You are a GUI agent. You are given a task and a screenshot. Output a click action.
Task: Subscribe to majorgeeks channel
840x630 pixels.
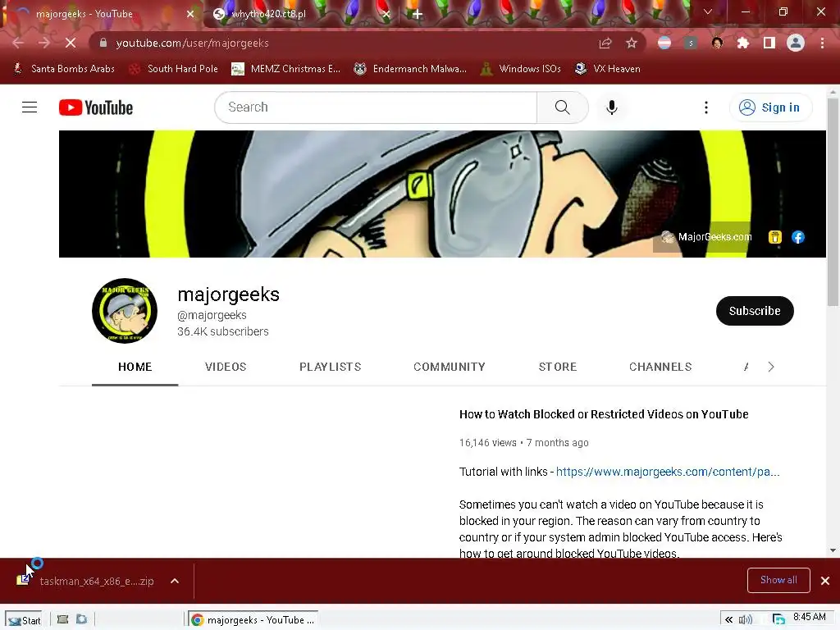coord(755,311)
